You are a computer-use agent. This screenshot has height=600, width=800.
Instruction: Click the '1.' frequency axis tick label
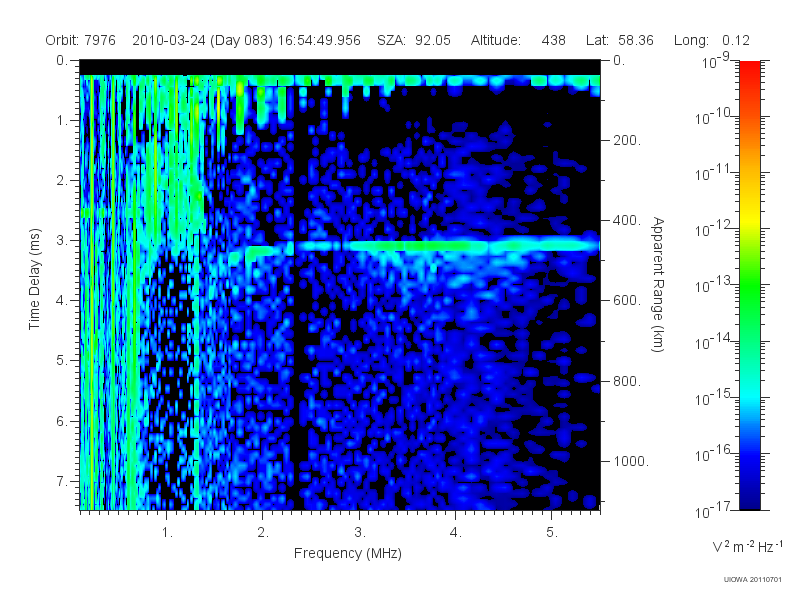[x=167, y=533]
